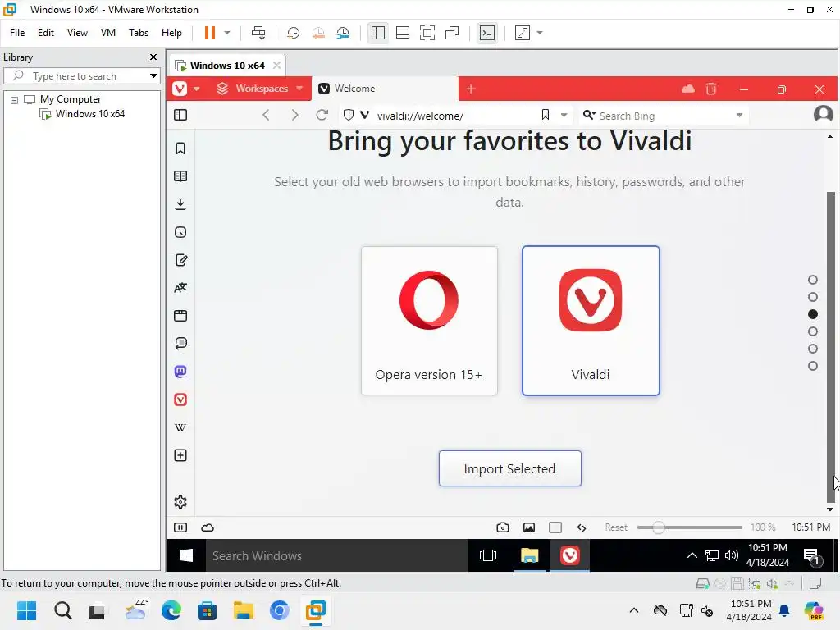The image size is (840, 630).
Task: Open Wikipedia web panel
Action: pos(180,427)
